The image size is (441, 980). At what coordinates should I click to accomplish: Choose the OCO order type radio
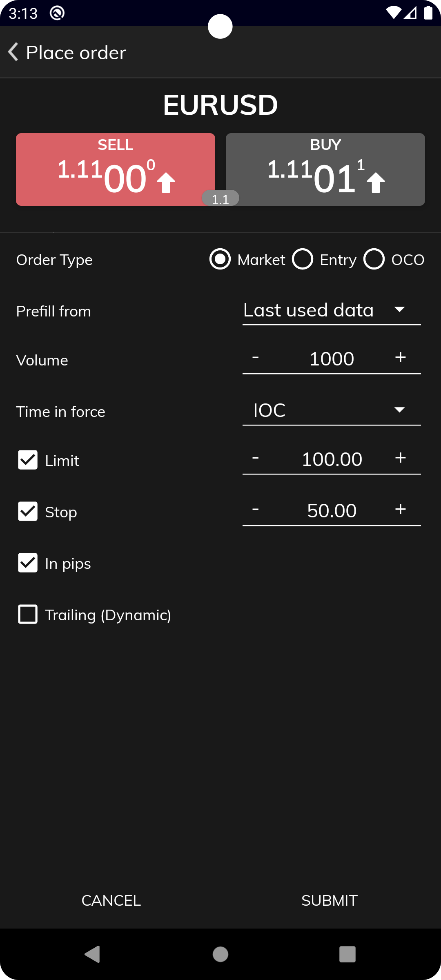(374, 259)
